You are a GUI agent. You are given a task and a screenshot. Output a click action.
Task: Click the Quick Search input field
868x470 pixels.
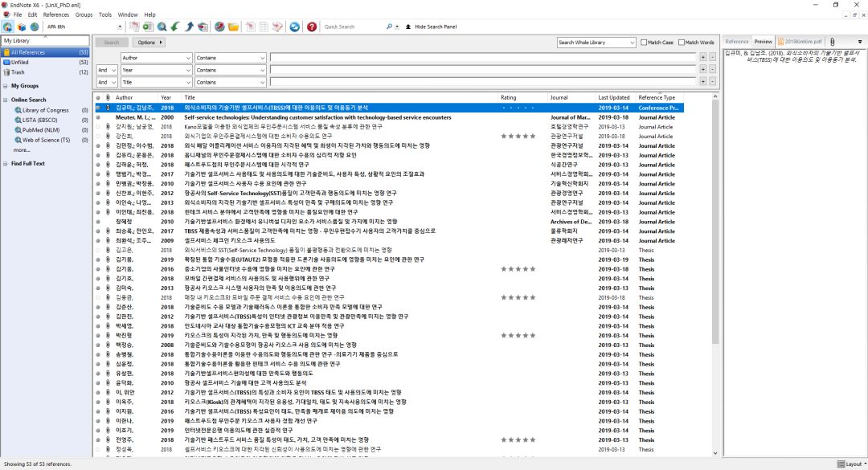pos(353,27)
